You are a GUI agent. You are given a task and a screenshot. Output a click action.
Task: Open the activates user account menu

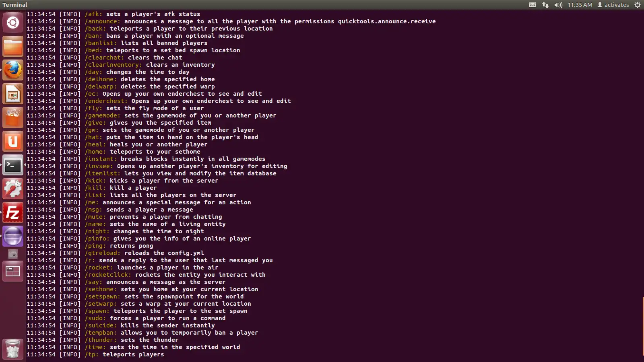pyautogui.click(x=613, y=5)
